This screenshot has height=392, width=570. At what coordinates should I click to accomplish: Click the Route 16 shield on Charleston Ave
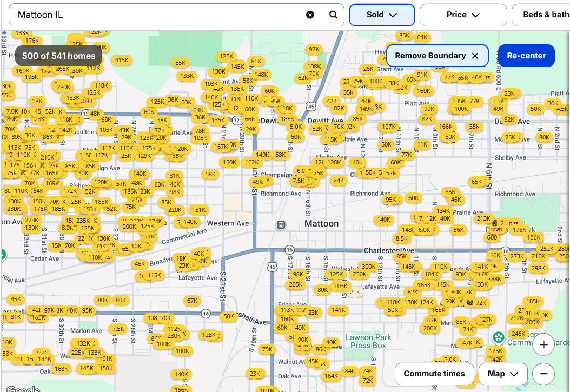(289, 250)
